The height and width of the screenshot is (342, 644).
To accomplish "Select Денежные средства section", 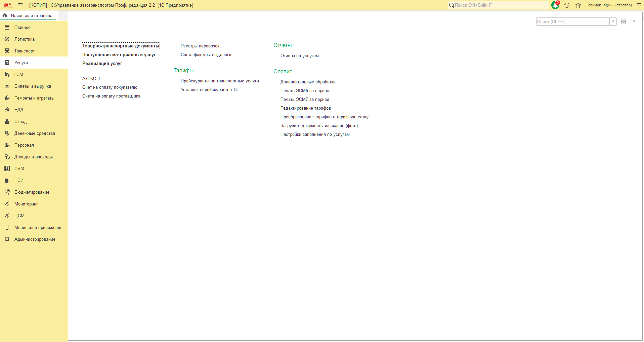I will coord(34,133).
